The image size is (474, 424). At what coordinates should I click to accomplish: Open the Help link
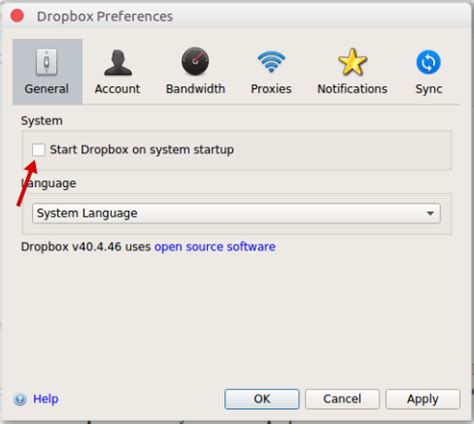coord(46,399)
